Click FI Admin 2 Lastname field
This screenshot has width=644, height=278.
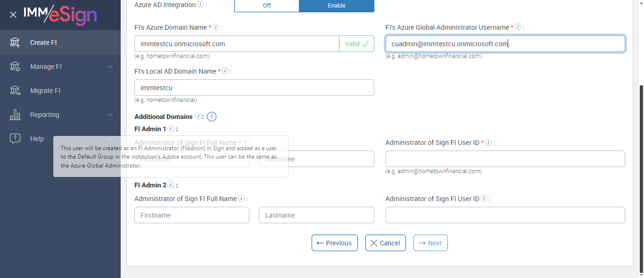click(x=316, y=215)
